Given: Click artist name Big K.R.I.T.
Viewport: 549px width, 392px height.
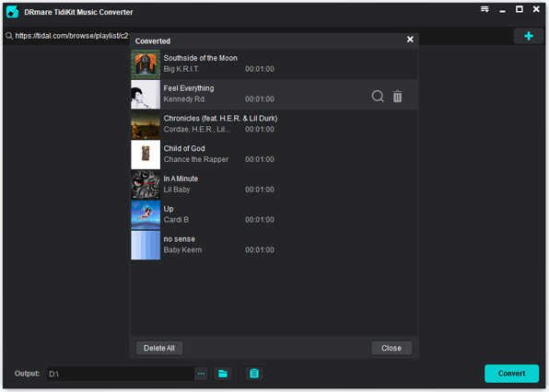Looking at the screenshot, I should coord(181,69).
